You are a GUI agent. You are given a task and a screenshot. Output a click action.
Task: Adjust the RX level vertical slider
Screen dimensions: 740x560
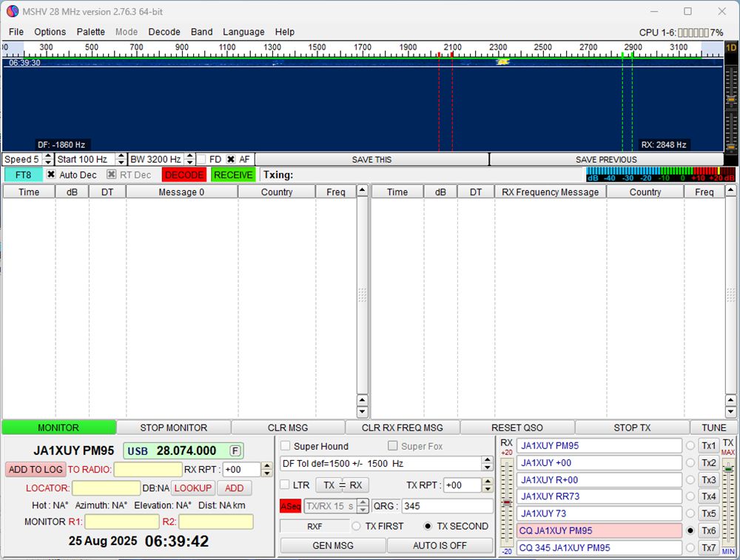tap(507, 503)
